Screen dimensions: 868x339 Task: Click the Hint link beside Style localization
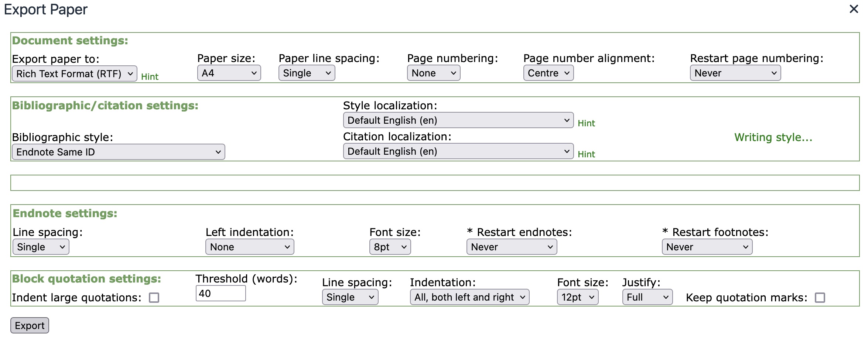[586, 123]
